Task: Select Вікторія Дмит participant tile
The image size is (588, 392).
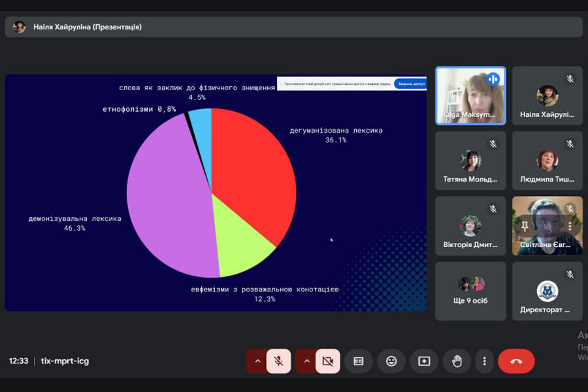Action: click(x=470, y=226)
